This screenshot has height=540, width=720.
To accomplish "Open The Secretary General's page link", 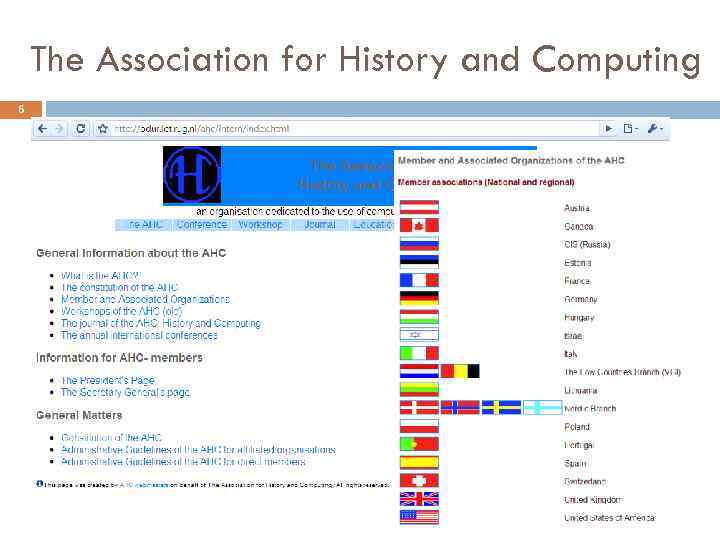I will click(x=125, y=393).
